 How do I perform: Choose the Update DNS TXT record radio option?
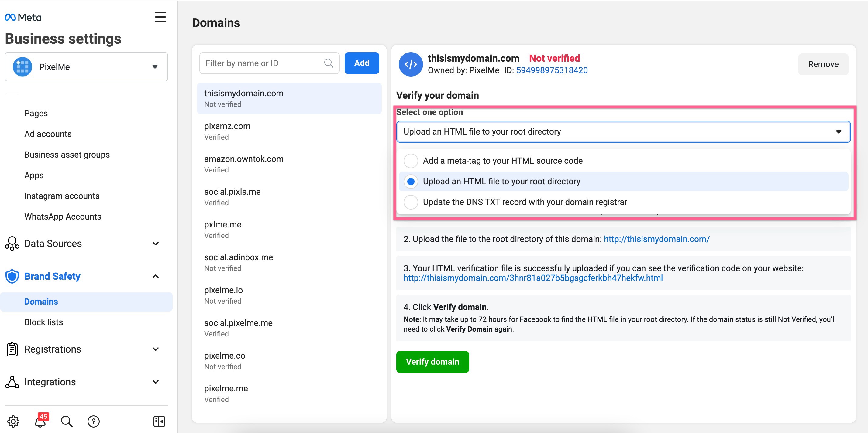tap(411, 202)
